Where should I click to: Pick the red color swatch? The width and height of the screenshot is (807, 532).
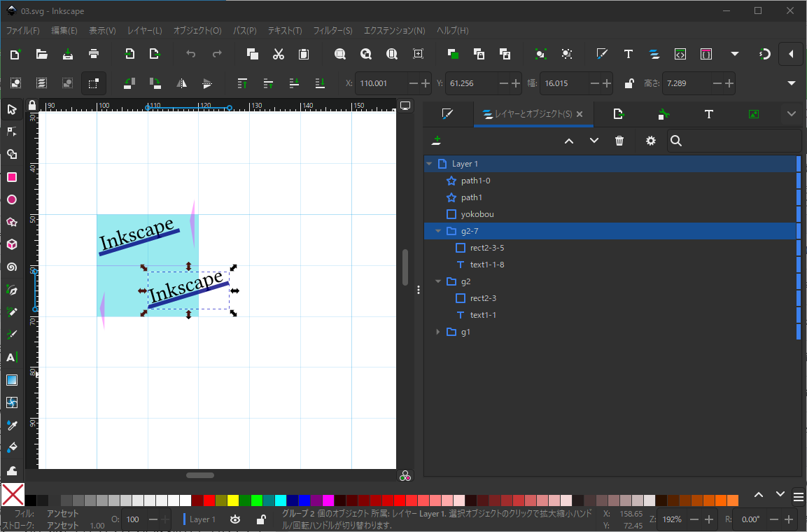tap(209, 500)
